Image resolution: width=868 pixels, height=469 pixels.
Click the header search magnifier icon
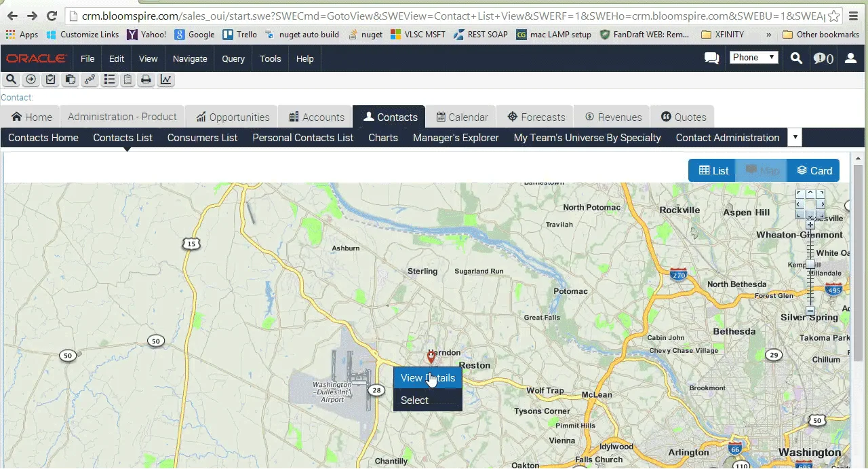point(796,58)
